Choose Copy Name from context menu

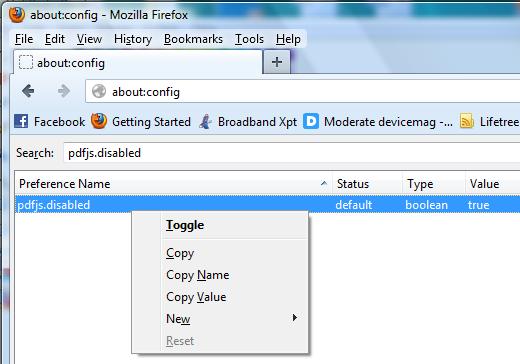pyautogui.click(x=198, y=275)
